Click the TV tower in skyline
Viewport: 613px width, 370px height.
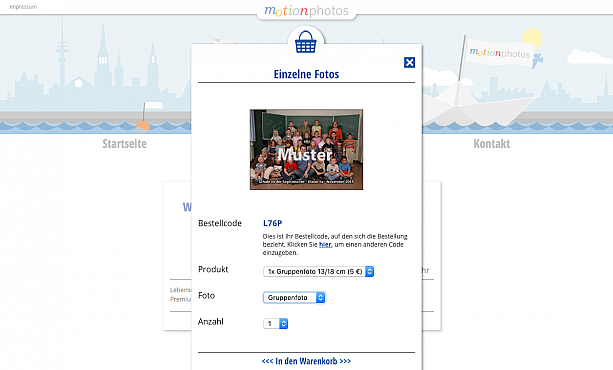coord(62,55)
